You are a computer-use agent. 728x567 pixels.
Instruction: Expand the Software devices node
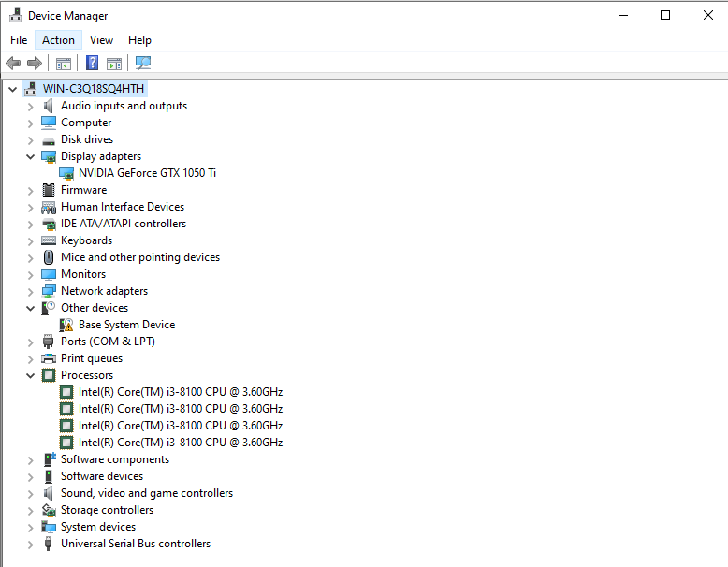[30, 477]
